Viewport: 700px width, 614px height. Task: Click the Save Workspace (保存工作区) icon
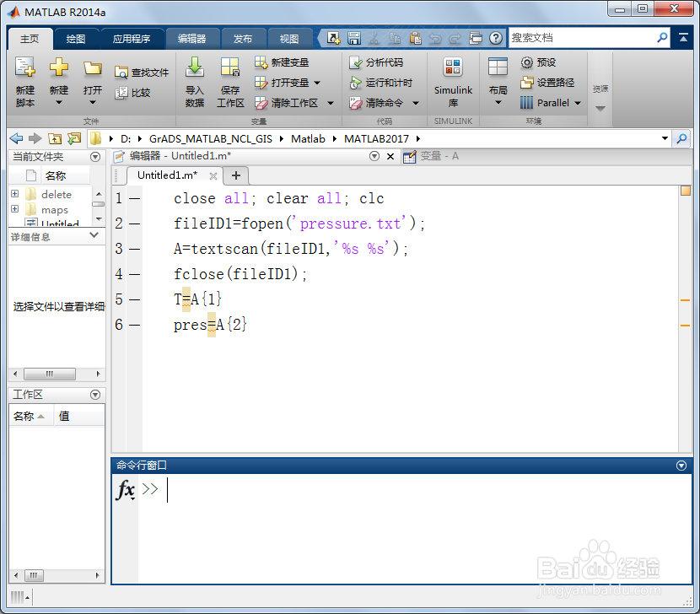click(230, 67)
